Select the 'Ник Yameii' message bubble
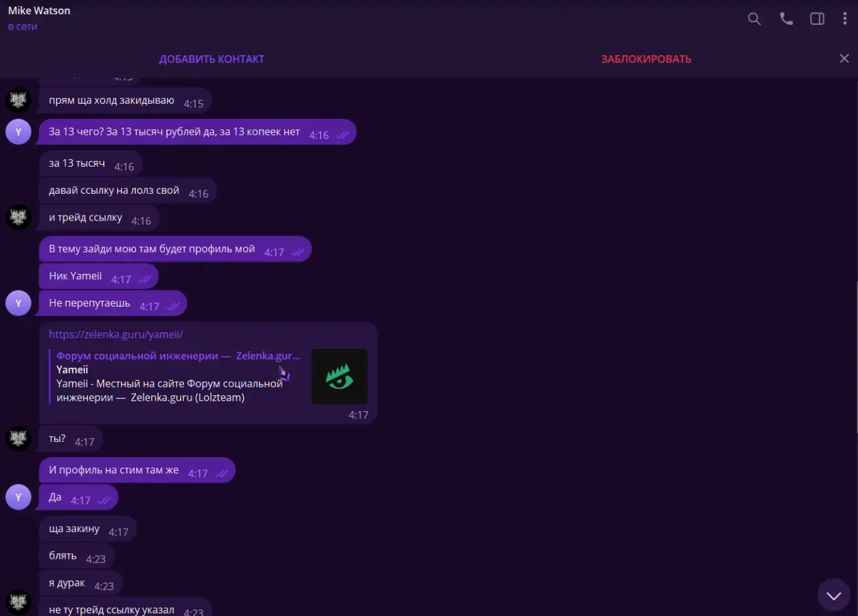 pyautogui.click(x=99, y=276)
